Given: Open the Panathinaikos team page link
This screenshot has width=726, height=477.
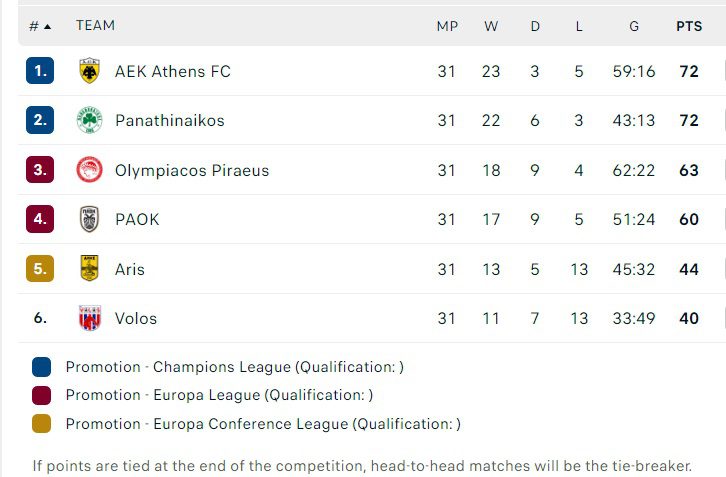Looking at the screenshot, I should pyautogui.click(x=169, y=120).
